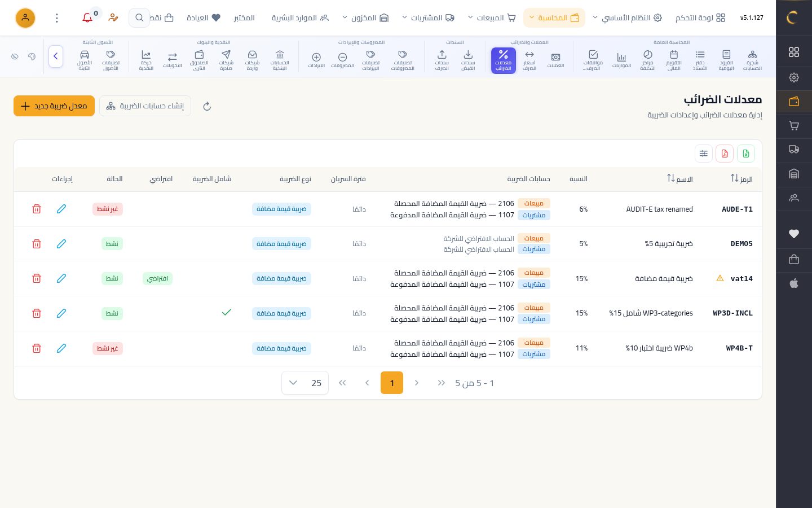Export table to Excel icon
This screenshot has height=508, width=812.
pos(746,154)
